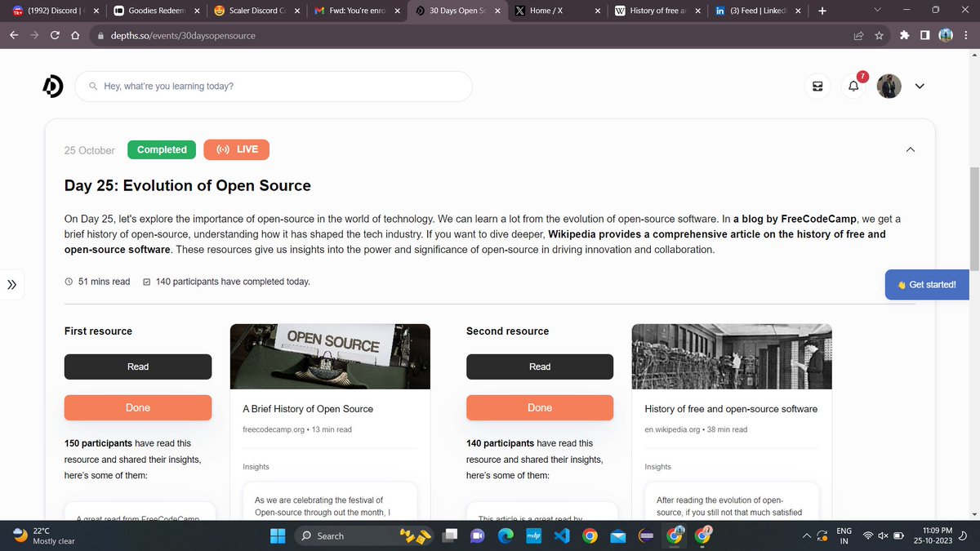Open the Chrome profile picture
The width and height of the screenshot is (980, 551).
[946, 36]
